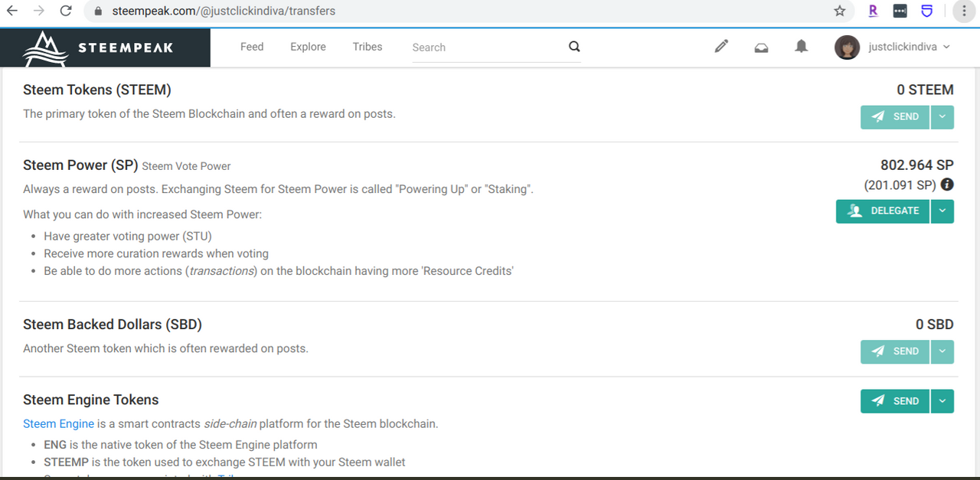Bookmark page with the star icon

click(840, 11)
